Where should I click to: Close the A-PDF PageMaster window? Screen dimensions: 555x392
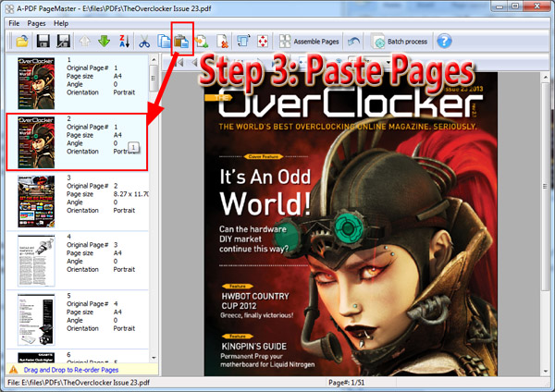click(x=536, y=6)
